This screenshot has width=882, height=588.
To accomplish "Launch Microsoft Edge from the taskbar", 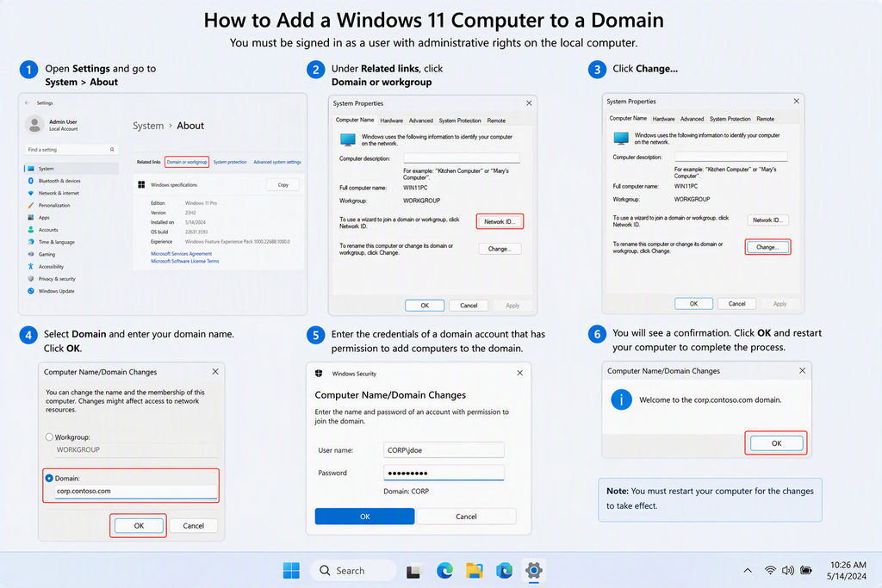I will pos(445,571).
